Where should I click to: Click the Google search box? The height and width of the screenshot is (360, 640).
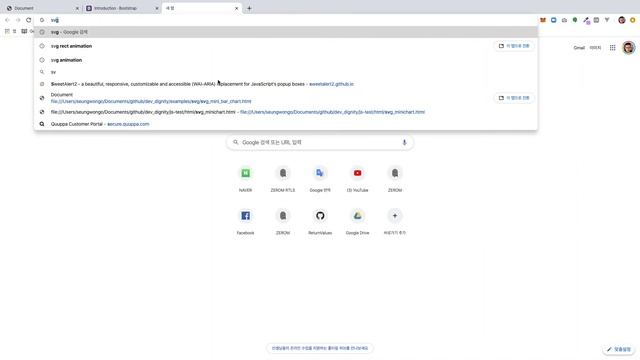[320, 142]
